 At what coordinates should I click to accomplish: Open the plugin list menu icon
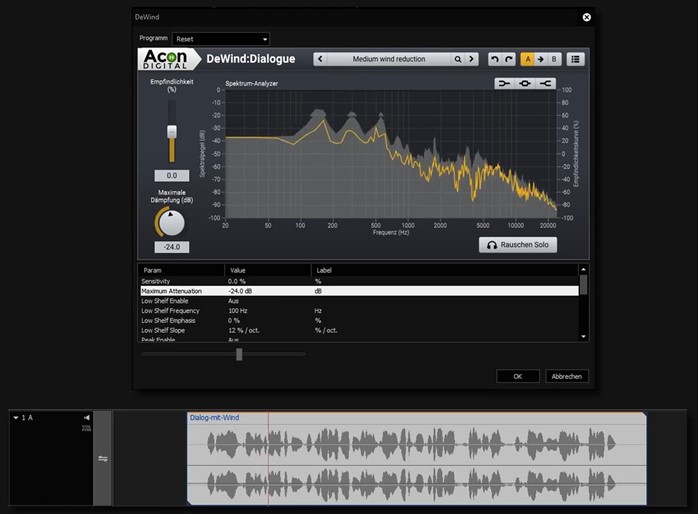(575, 59)
